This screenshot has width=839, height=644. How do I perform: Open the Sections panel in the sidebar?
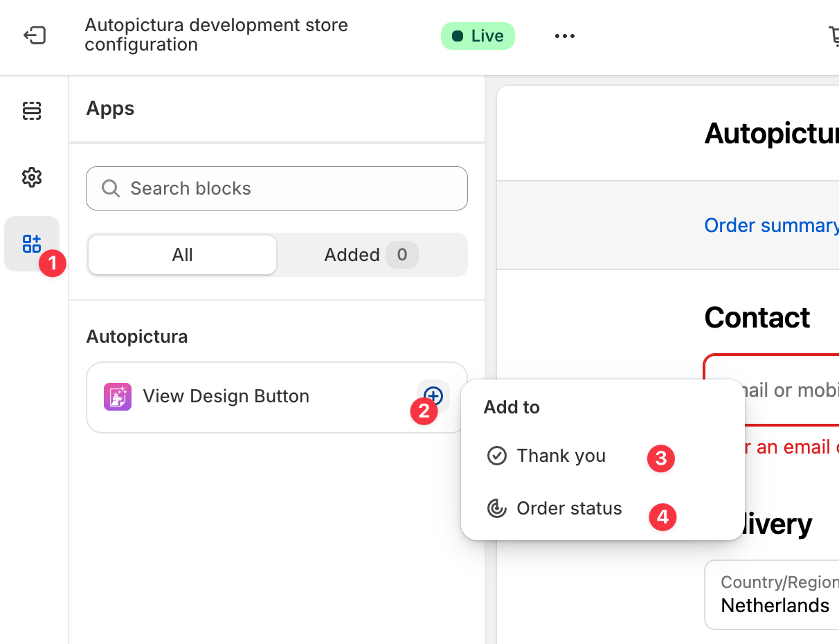point(32,111)
